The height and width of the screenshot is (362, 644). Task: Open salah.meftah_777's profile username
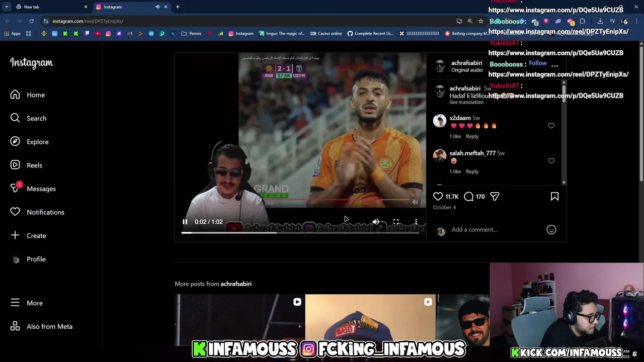472,153
